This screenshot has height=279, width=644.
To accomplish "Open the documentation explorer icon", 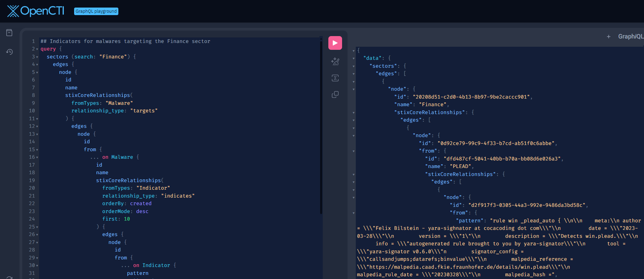I will [x=9, y=33].
